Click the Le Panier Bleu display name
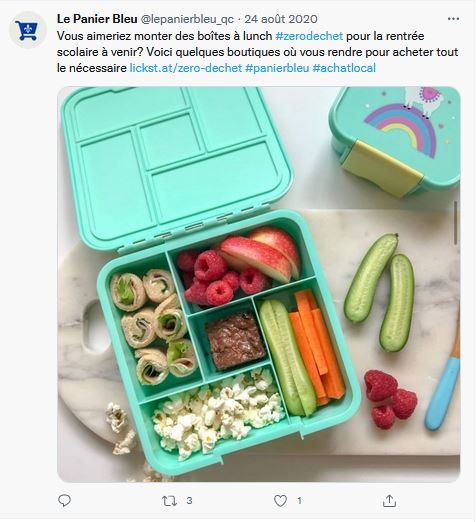476x522 pixels. [97, 19]
